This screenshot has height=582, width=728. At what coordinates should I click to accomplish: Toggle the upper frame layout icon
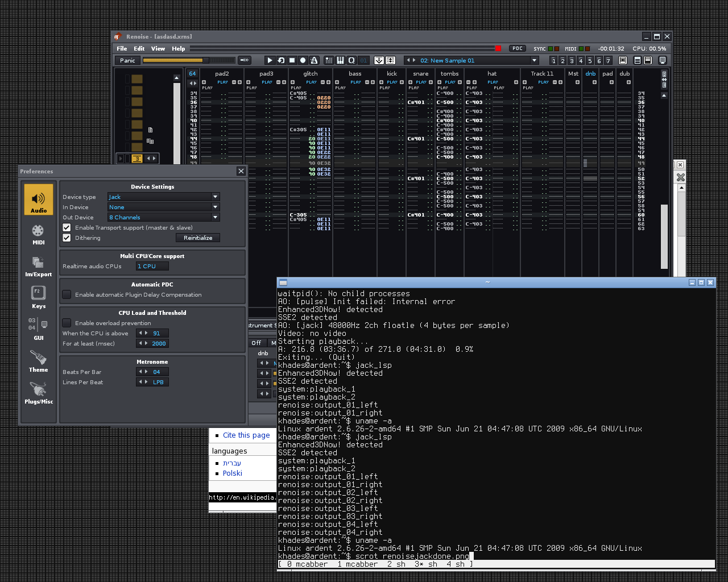pyautogui.click(x=638, y=60)
